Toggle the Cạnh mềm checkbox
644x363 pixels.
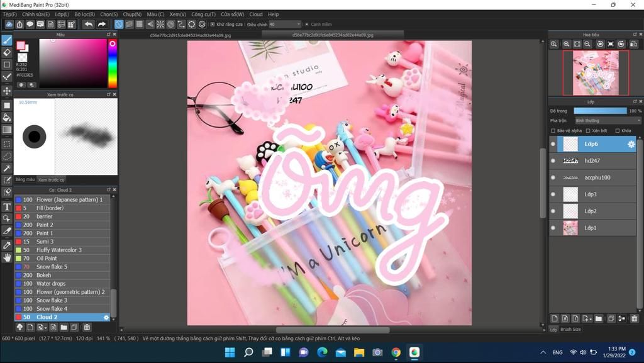click(307, 25)
